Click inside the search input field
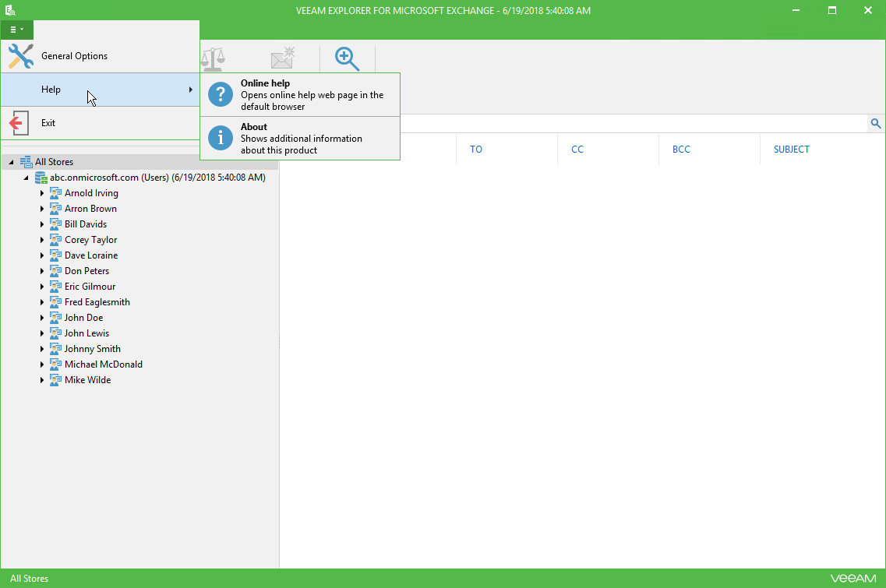The image size is (886, 588). 633,123
